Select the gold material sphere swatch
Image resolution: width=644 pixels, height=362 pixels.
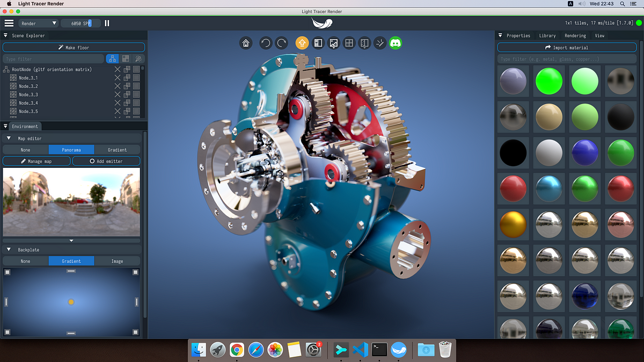514,224
